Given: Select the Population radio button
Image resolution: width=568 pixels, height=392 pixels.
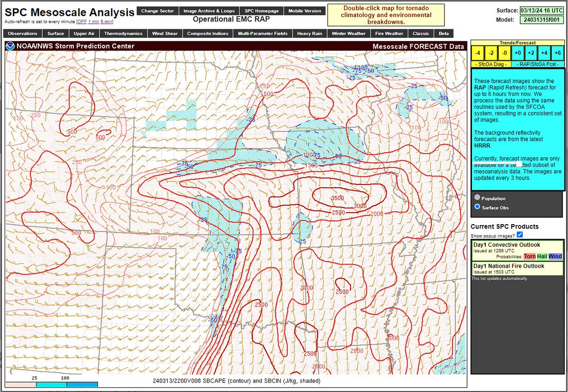Looking at the screenshot, I should point(477,198).
